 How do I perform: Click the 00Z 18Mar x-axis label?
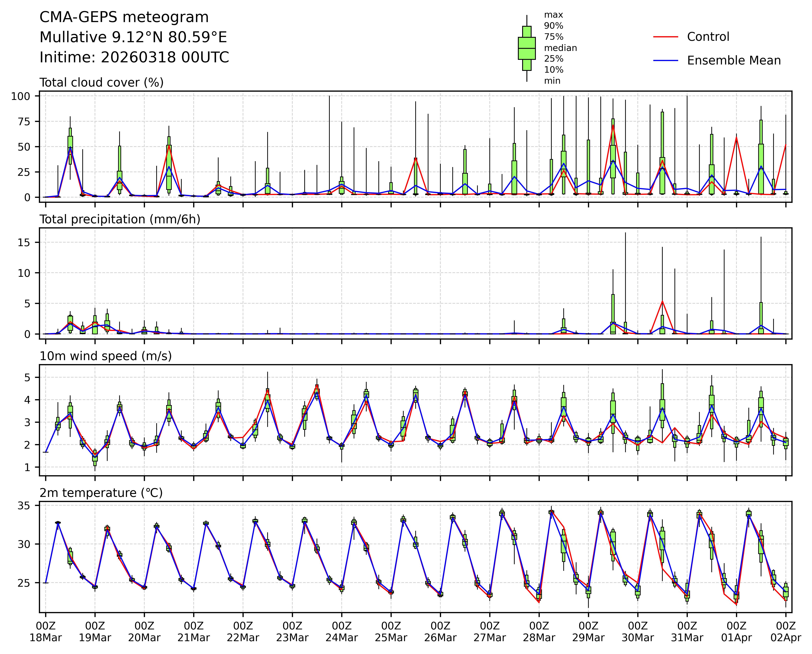(46, 632)
